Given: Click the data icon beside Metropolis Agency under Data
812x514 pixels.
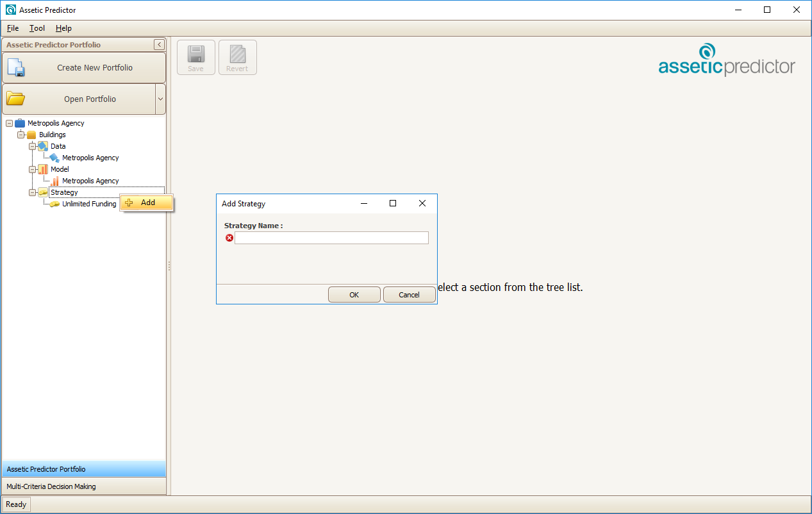Looking at the screenshot, I should (x=54, y=158).
